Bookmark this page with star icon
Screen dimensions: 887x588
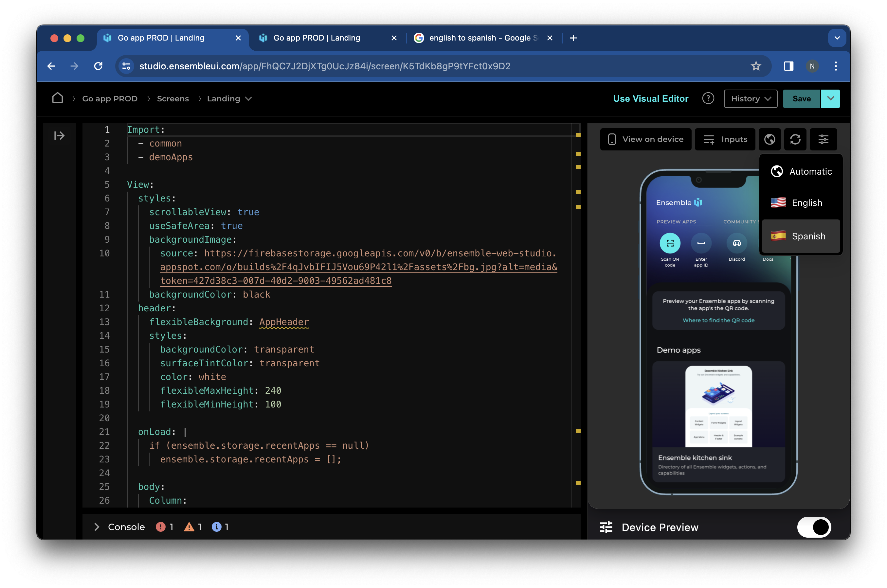pyautogui.click(x=756, y=66)
